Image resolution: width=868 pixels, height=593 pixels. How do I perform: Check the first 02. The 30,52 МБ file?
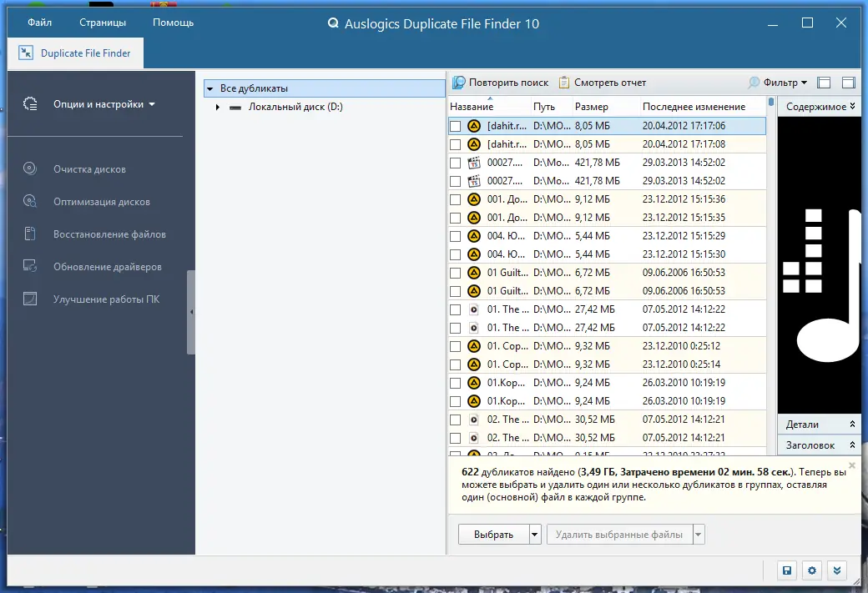point(455,420)
